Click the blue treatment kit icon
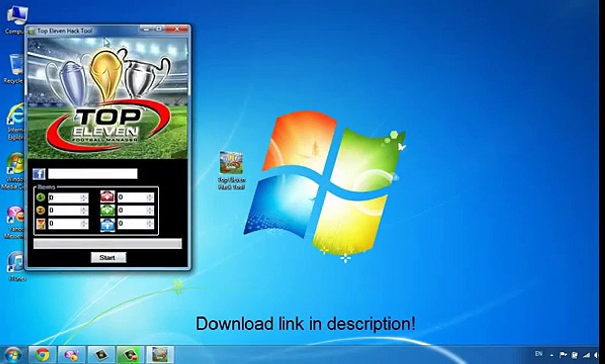605x364 pixels. click(x=107, y=225)
